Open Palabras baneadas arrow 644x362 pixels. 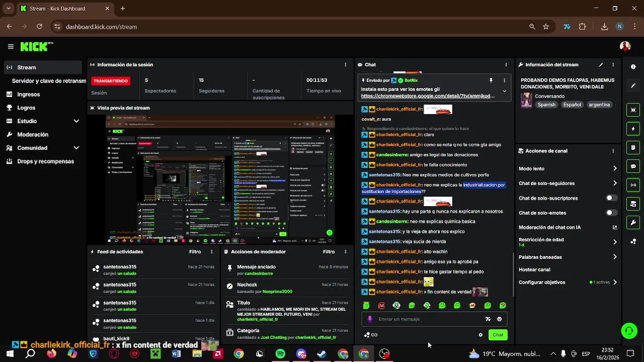(x=615, y=257)
